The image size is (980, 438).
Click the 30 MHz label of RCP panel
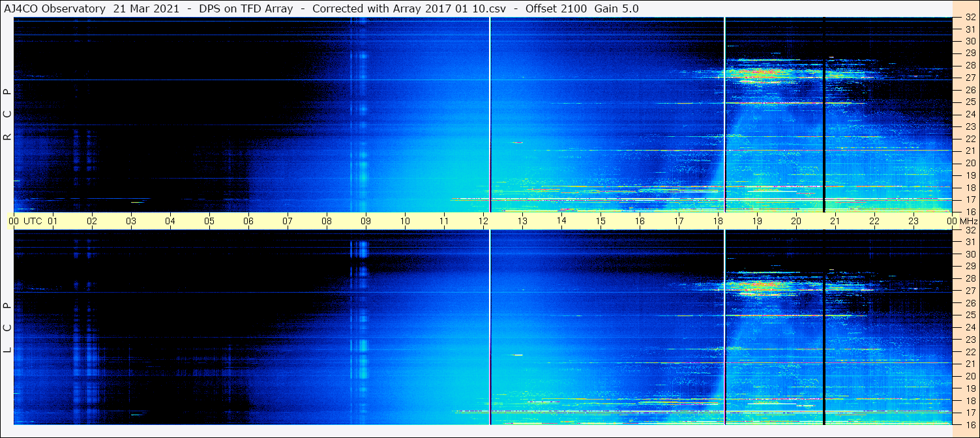pyautogui.click(x=970, y=41)
